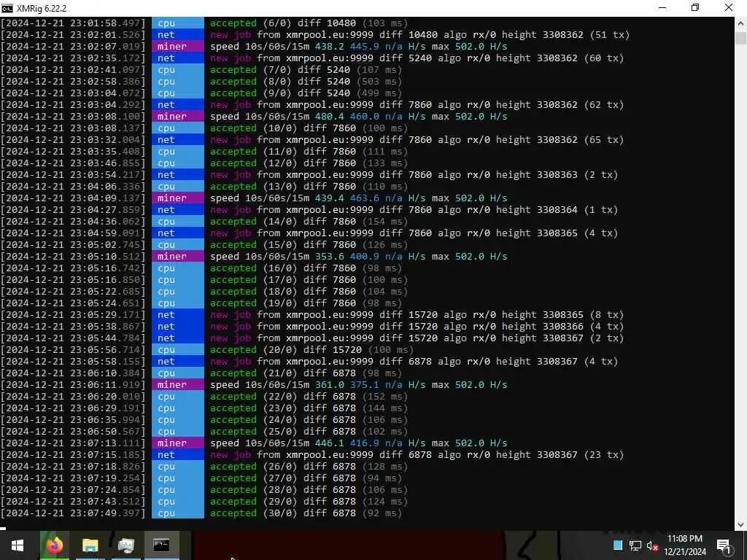This screenshot has height=560, width=747.
Task: Click the job line ending '(62 tx)'
Action: (417, 105)
